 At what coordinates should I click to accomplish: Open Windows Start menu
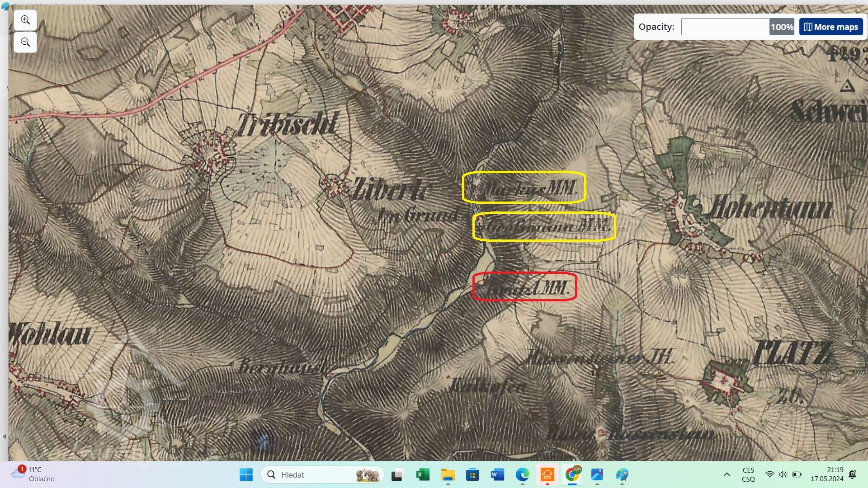pyautogui.click(x=246, y=475)
